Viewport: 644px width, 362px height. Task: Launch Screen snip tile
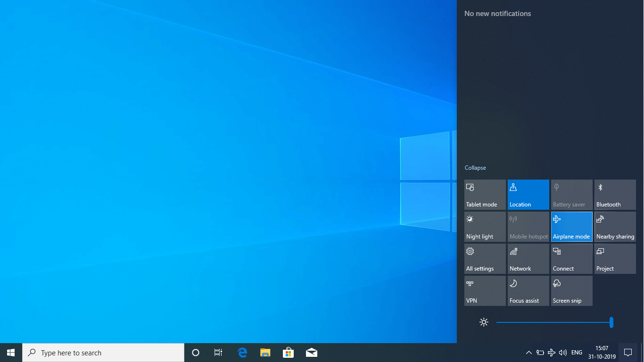pyautogui.click(x=572, y=291)
